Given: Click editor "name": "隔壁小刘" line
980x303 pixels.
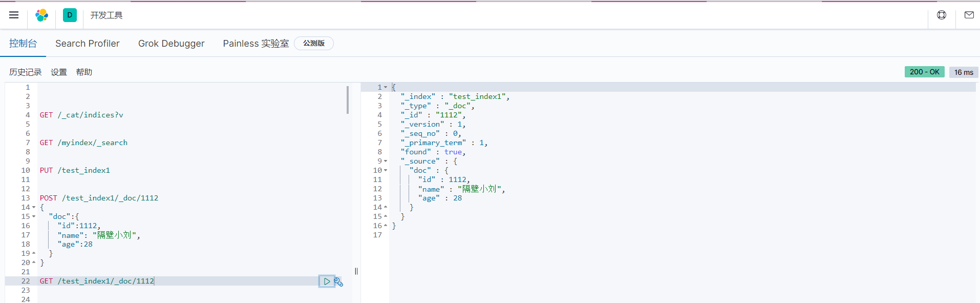Looking at the screenshot, I should (99, 235).
